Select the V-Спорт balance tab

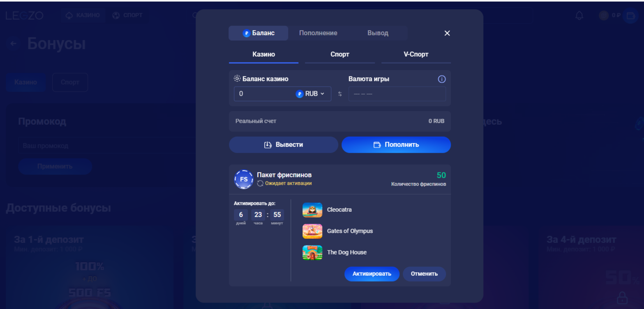coord(416,55)
